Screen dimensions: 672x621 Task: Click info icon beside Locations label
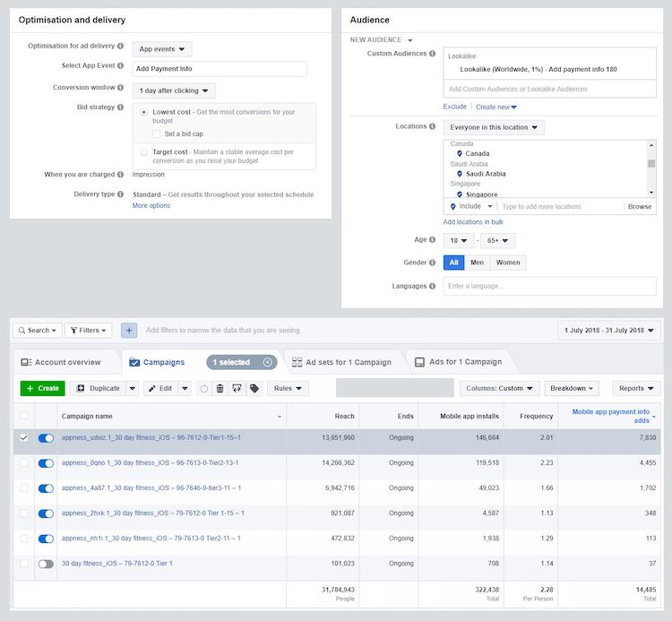[433, 126]
